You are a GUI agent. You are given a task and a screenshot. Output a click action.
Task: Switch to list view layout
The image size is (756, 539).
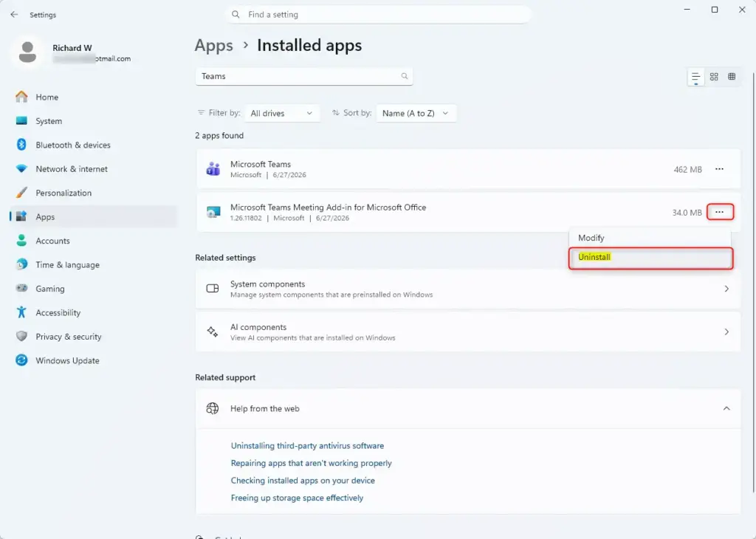[695, 77]
